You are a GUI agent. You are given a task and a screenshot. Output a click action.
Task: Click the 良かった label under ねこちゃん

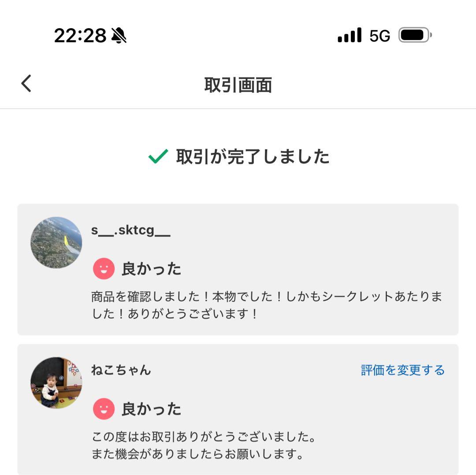151,409
